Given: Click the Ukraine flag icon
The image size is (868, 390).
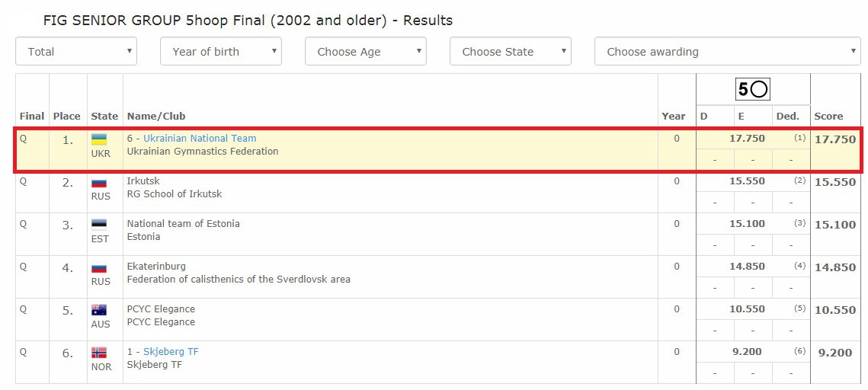Looking at the screenshot, I should (99, 139).
